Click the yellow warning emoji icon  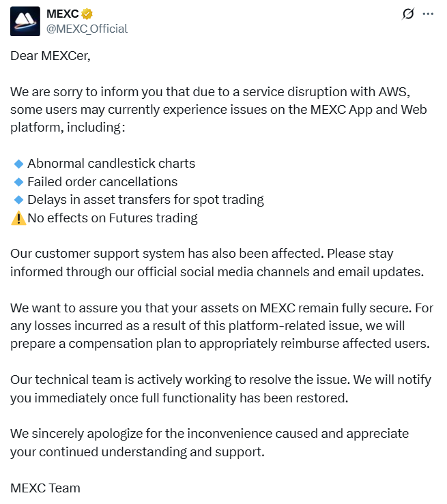(18, 218)
